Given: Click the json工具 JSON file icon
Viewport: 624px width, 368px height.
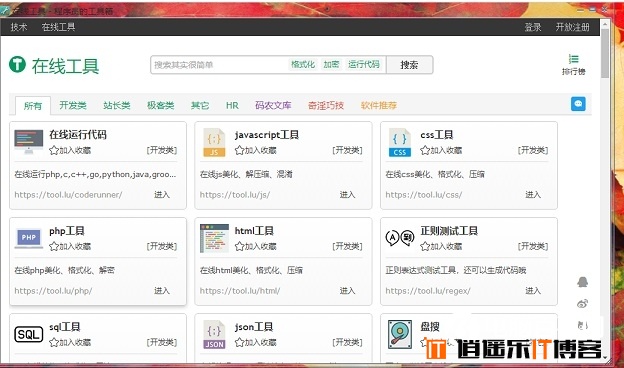Looking at the screenshot, I should point(214,335).
